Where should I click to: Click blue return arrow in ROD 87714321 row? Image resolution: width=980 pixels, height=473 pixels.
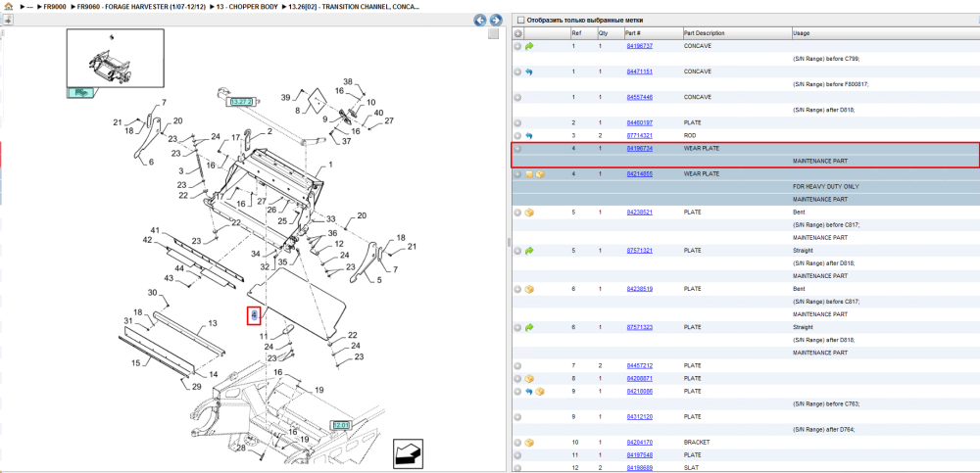point(529,135)
